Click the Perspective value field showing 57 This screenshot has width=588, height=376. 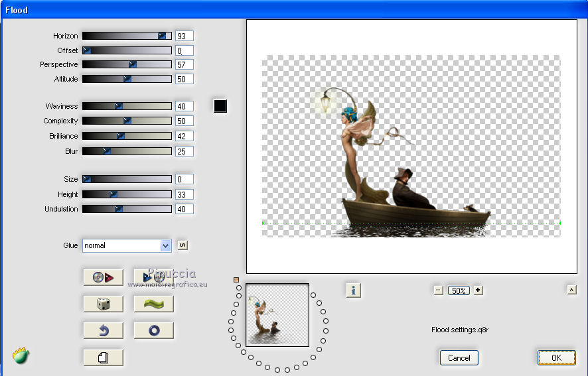pyautogui.click(x=184, y=64)
